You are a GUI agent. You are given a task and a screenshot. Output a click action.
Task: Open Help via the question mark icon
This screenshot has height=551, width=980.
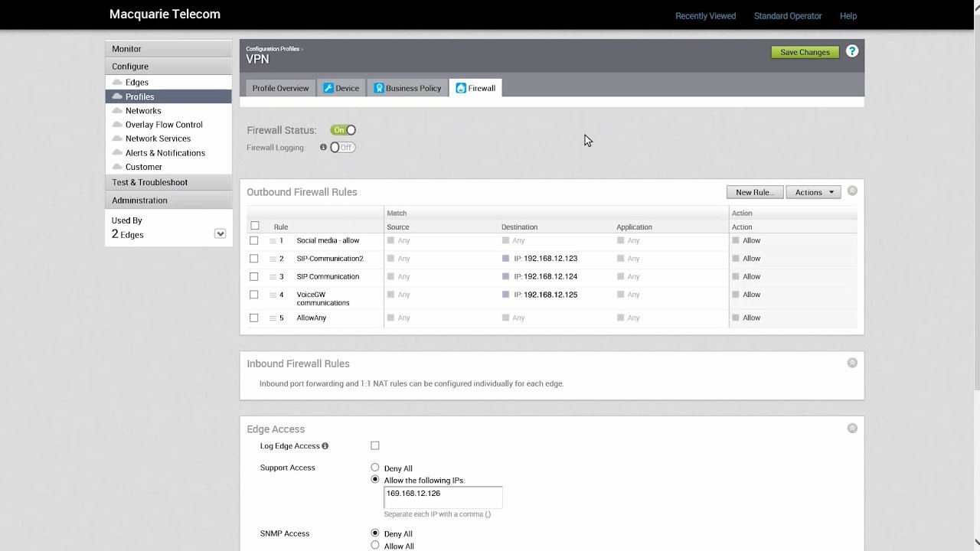click(852, 51)
